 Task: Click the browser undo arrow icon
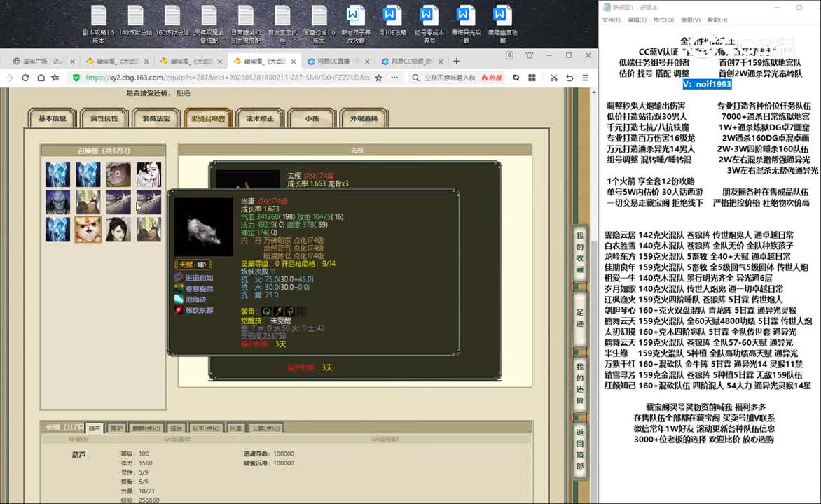tap(569, 78)
